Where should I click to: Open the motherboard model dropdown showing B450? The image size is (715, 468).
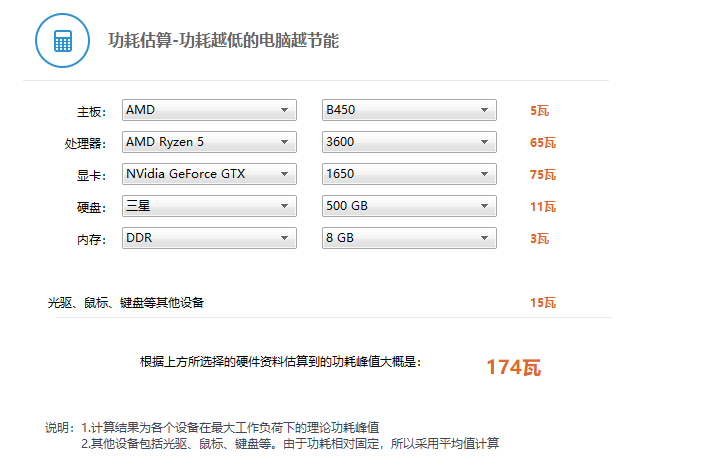pos(409,110)
